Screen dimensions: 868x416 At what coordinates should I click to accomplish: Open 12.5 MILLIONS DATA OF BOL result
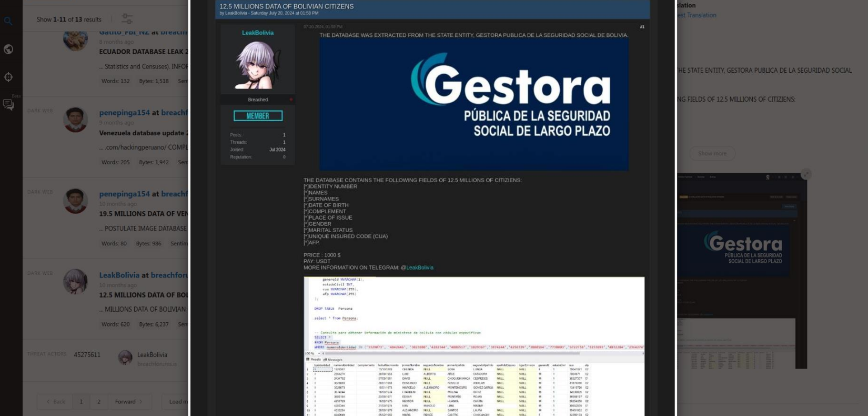point(144,295)
